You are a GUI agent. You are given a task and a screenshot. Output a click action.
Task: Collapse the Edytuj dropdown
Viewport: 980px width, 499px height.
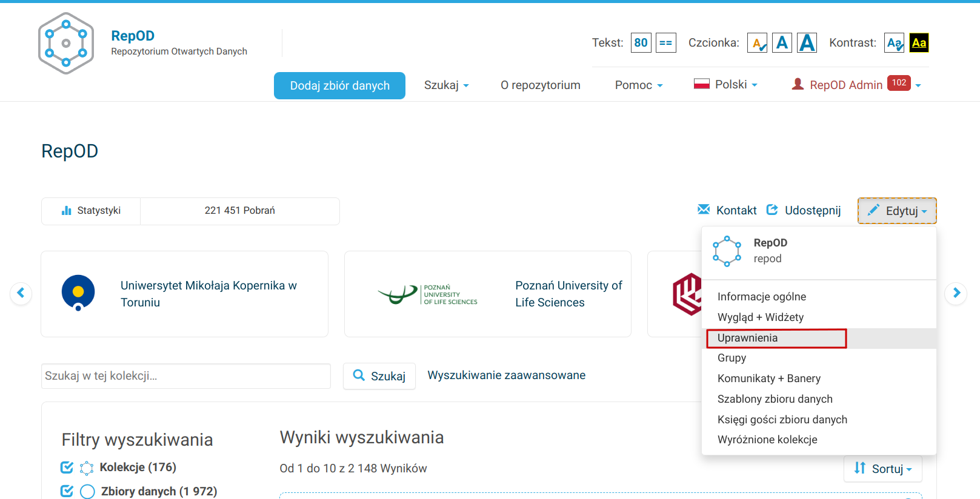click(x=897, y=211)
